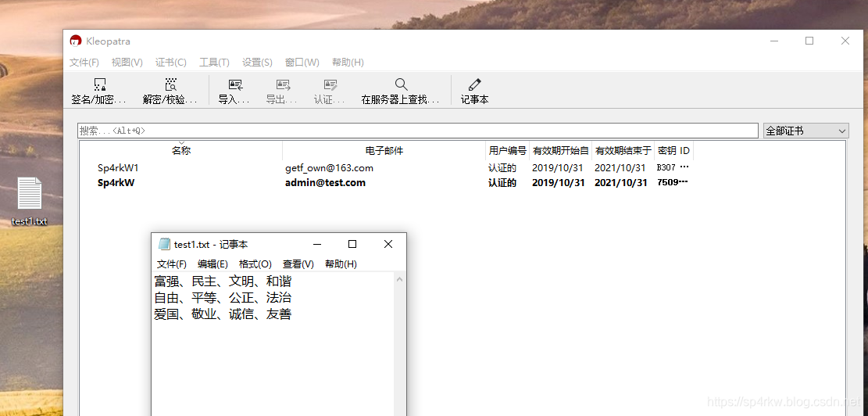Maximize the Kleopatra window
This screenshot has height=416, width=868.
(809, 41)
